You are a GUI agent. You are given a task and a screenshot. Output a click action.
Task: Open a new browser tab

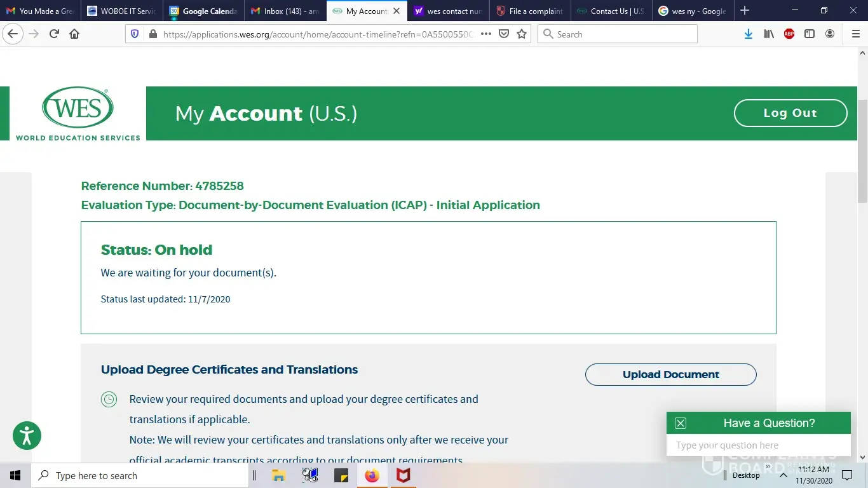[745, 11]
